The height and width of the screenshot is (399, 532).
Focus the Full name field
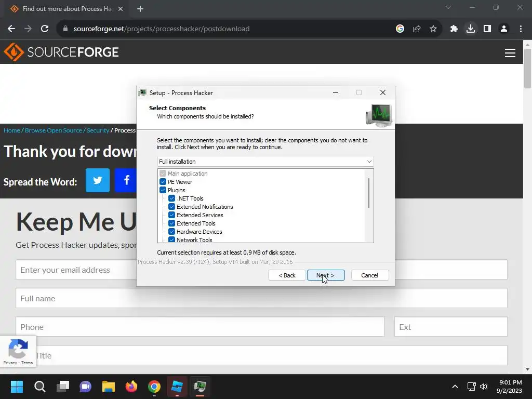tap(261, 298)
